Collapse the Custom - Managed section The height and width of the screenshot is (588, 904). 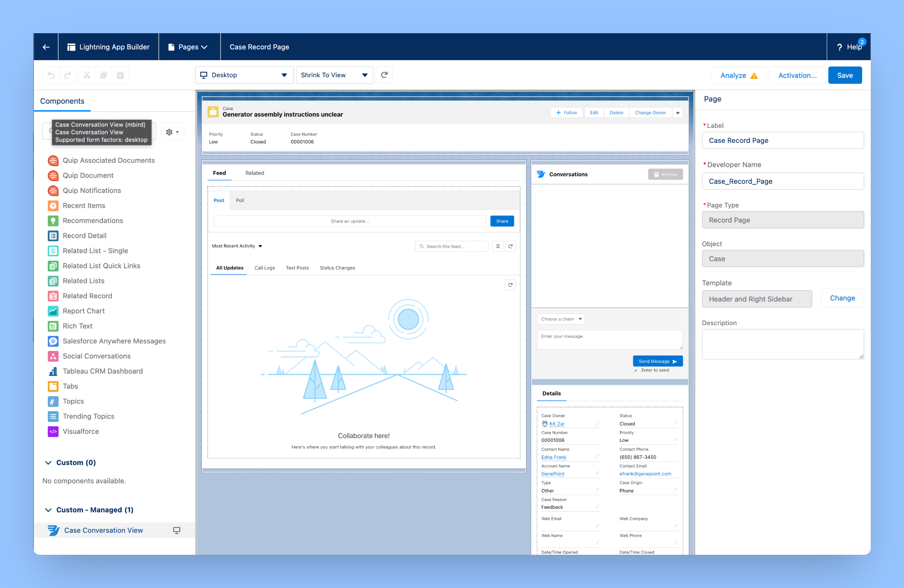point(48,510)
